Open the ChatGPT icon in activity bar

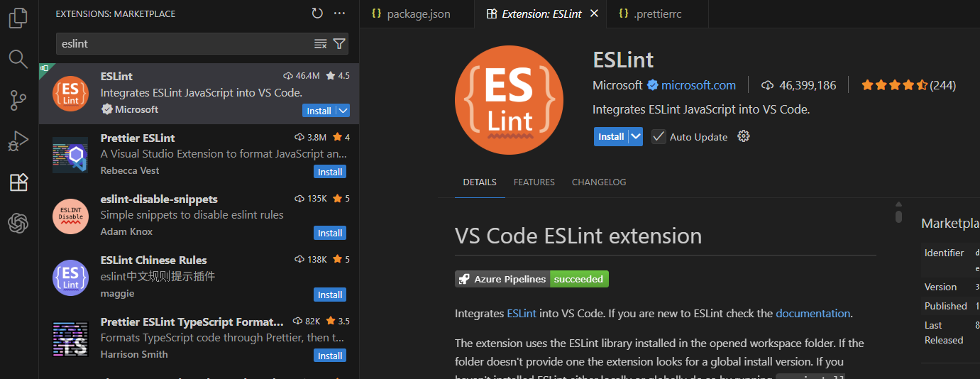pyautogui.click(x=18, y=224)
